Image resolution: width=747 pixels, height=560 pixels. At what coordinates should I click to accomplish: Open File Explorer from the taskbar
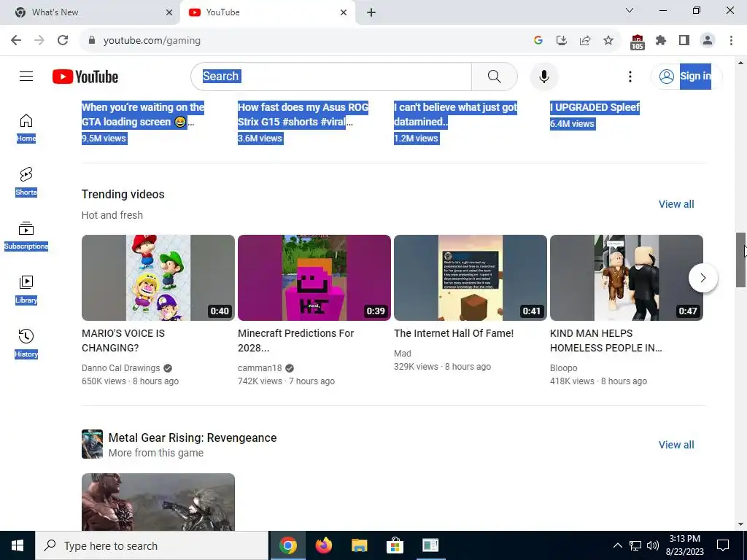359,545
